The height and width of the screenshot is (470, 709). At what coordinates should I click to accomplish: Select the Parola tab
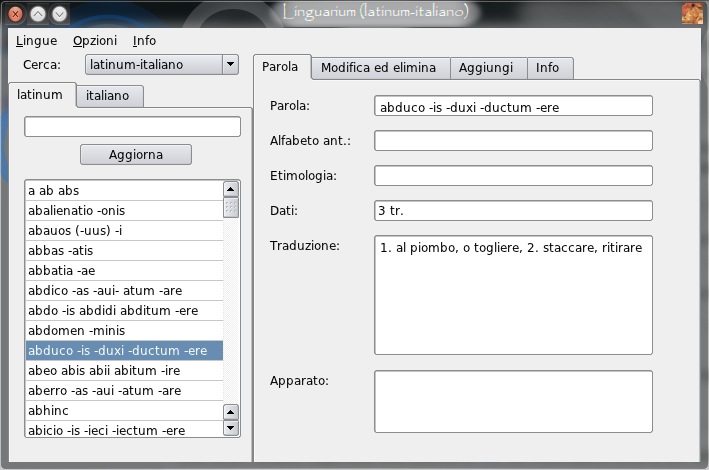(280, 67)
